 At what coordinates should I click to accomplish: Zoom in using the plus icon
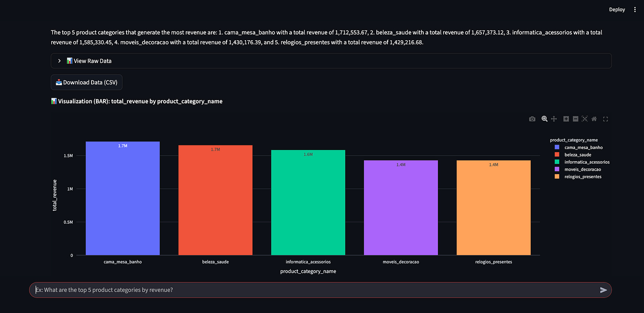(566, 118)
